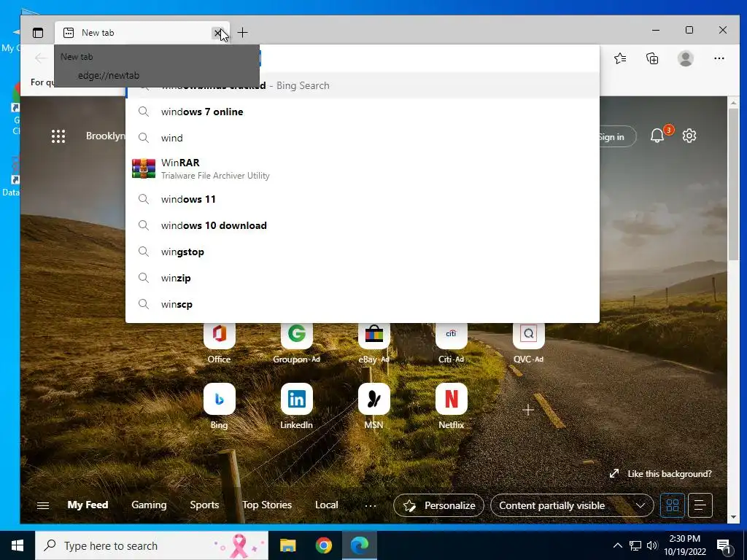This screenshot has width=747, height=560.
Task: Show hidden system tray icons
Action: pos(617,545)
